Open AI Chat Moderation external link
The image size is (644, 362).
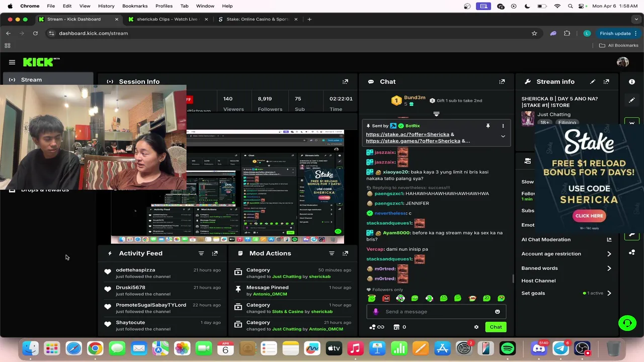pyautogui.click(x=609, y=240)
